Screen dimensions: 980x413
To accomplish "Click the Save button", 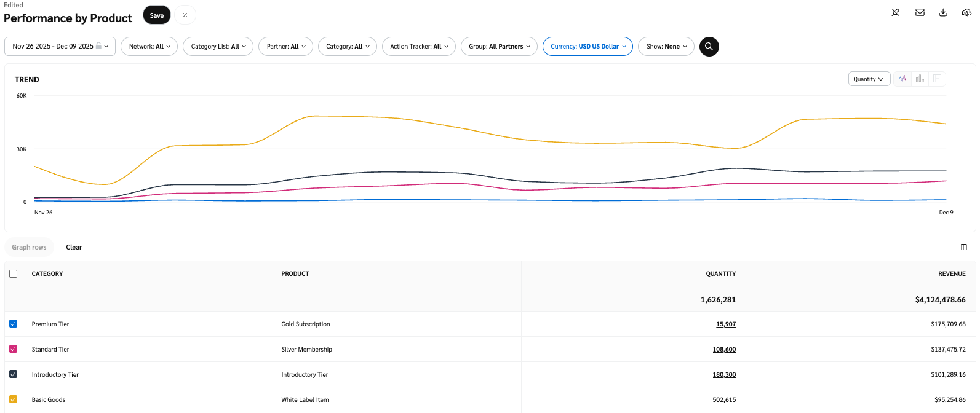I will click(157, 15).
